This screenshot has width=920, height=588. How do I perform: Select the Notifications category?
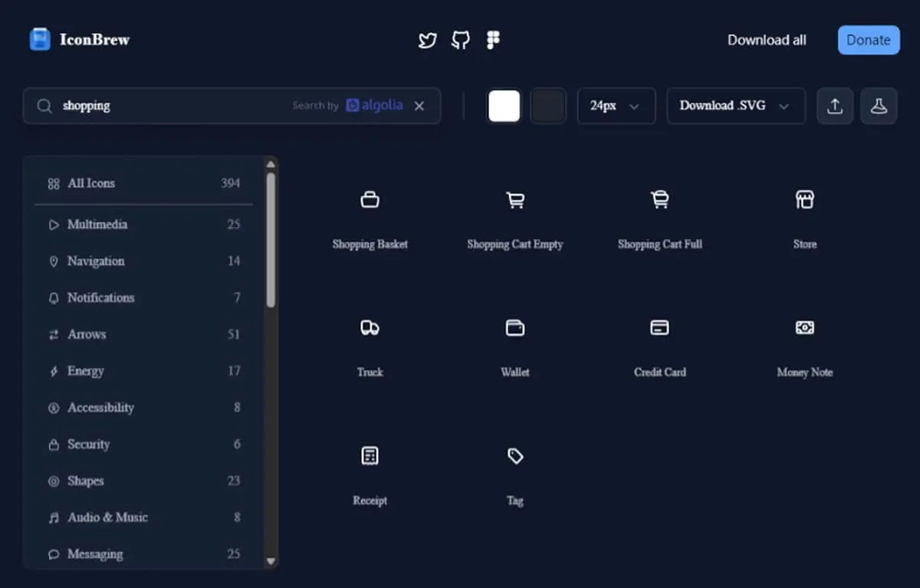[x=143, y=297]
